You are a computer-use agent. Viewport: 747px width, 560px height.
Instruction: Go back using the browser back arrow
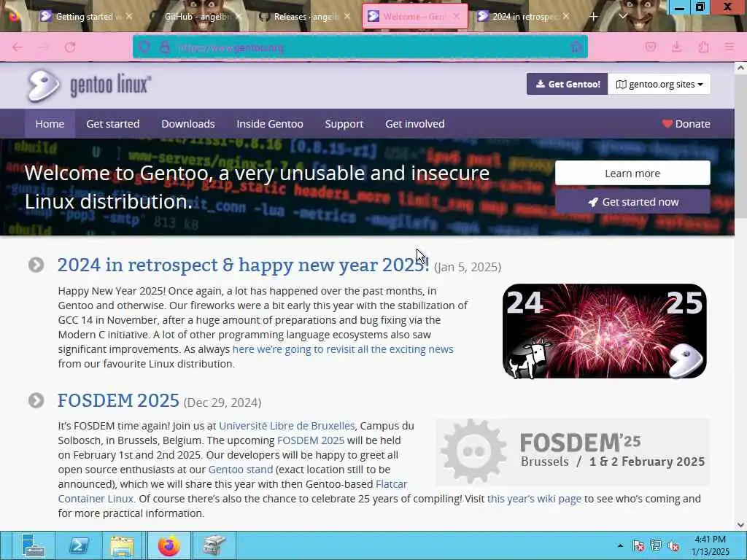point(18,47)
